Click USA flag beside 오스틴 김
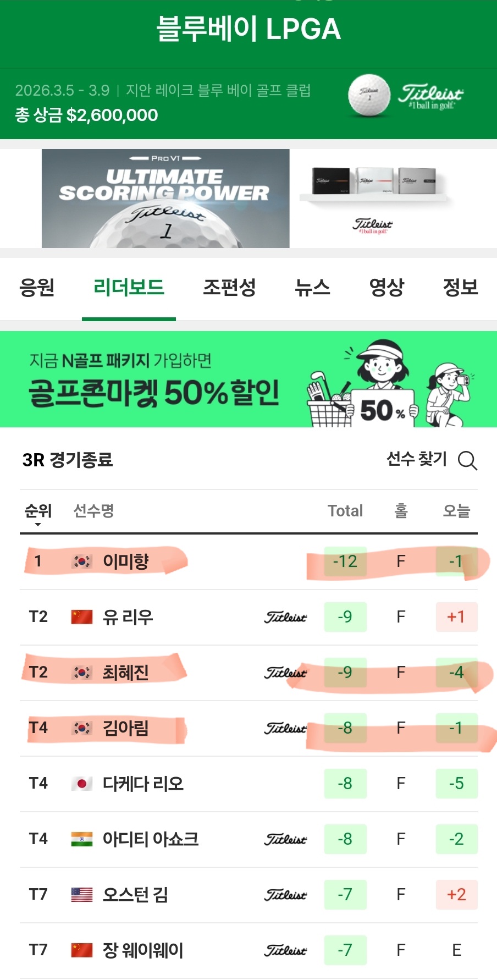Screen dimensions: 497x980 tap(82, 895)
